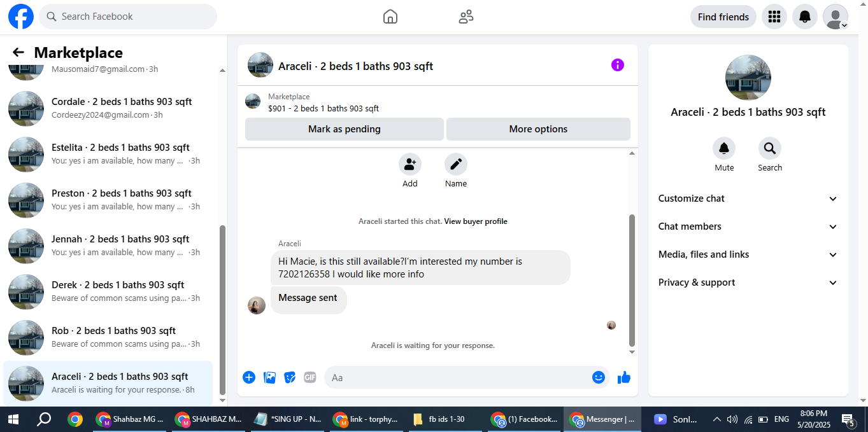
Task: Attach a photo using the image icon
Action: click(x=269, y=377)
